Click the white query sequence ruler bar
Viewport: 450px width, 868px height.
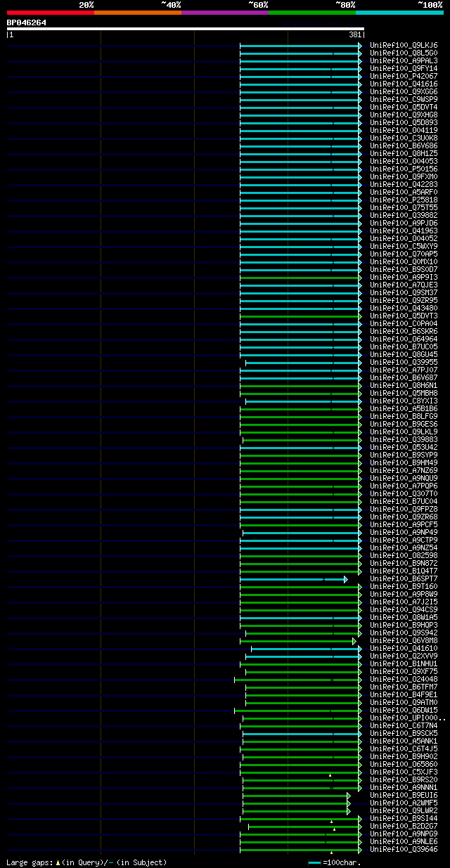pos(186,29)
